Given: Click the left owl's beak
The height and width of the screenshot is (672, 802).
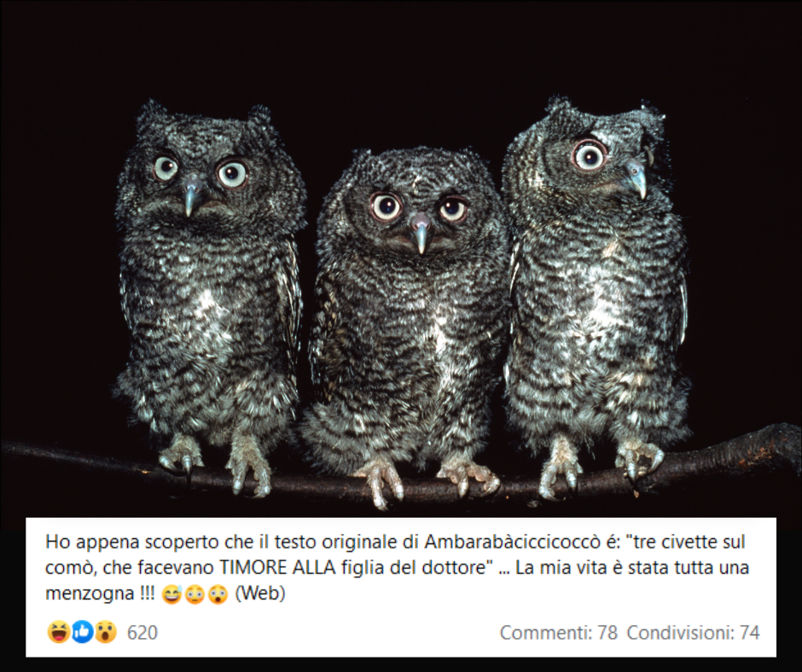Looking at the screenshot, I should (x=192, y=195).
